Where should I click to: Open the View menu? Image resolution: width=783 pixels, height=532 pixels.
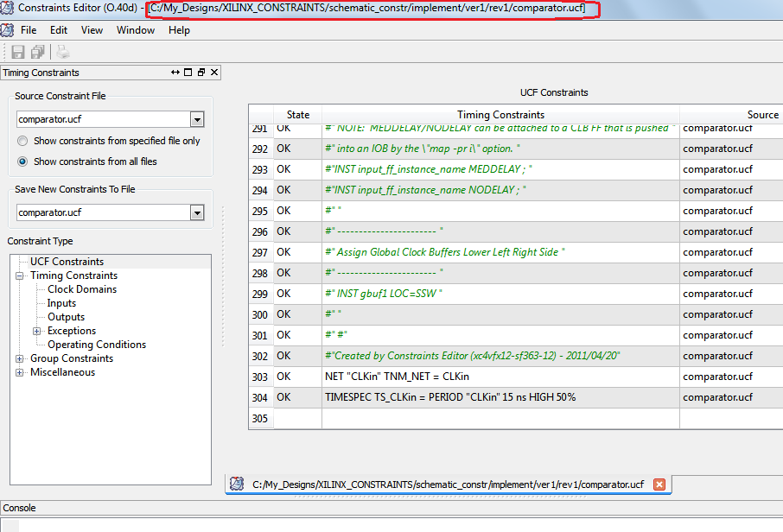point(92,29)
